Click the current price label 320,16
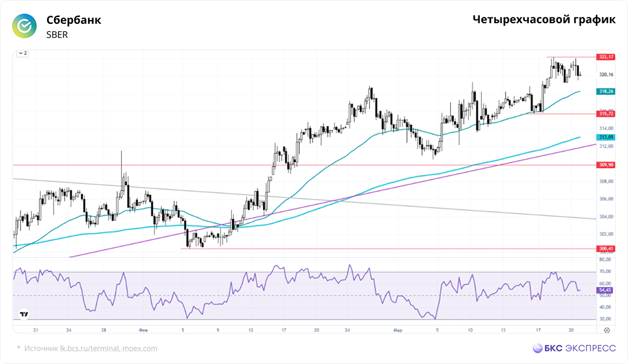The height and width of the screenshot is (364, 628). [x=606, y=75]
